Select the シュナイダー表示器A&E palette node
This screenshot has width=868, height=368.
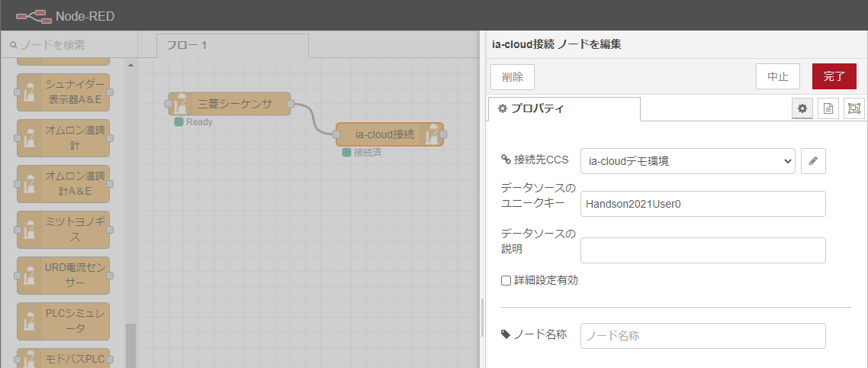click(x=63, y=92)
